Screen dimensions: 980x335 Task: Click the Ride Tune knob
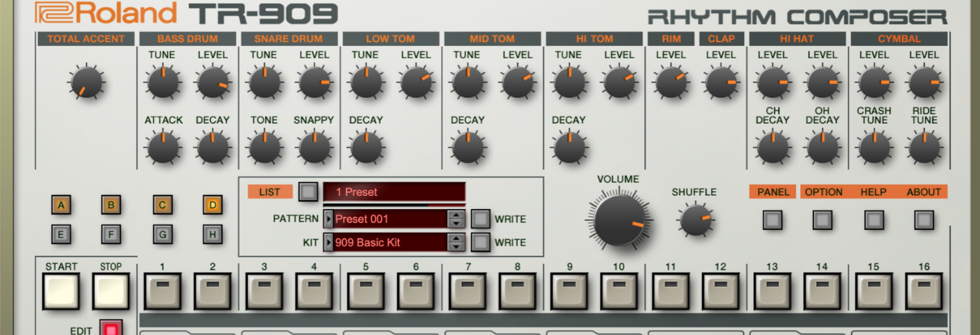click(x=924, y=148)
